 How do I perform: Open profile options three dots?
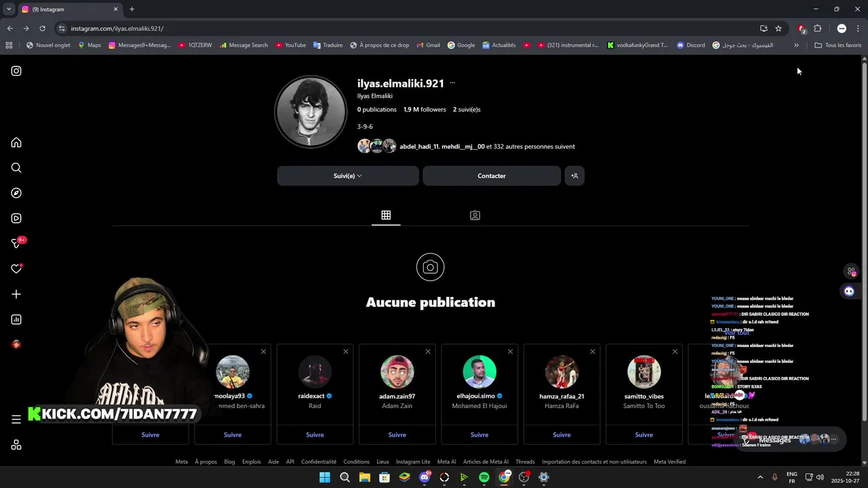tap(452, 83)
